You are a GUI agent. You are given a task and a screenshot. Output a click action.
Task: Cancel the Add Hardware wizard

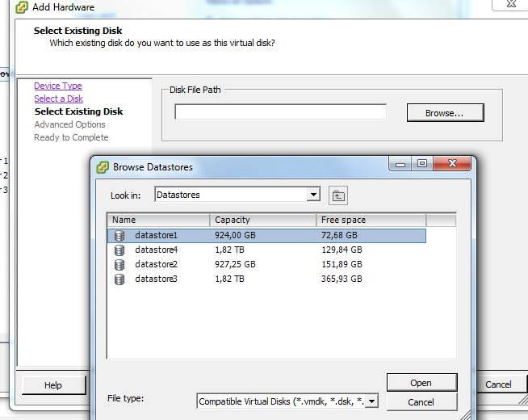498,384
